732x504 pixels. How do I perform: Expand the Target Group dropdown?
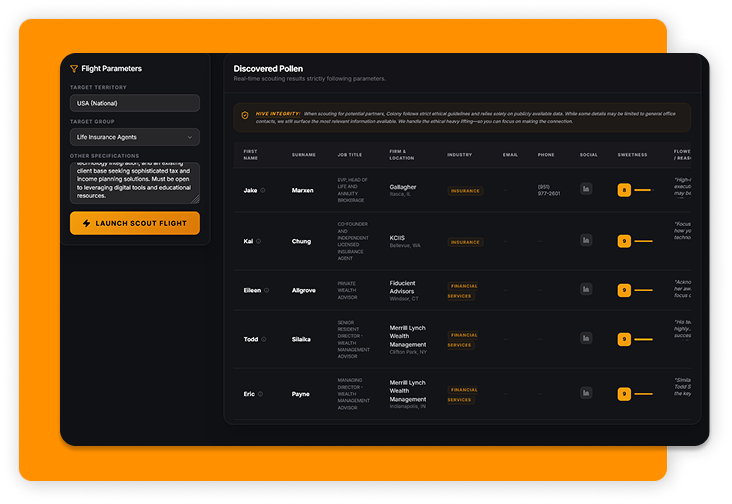[135, 137]
